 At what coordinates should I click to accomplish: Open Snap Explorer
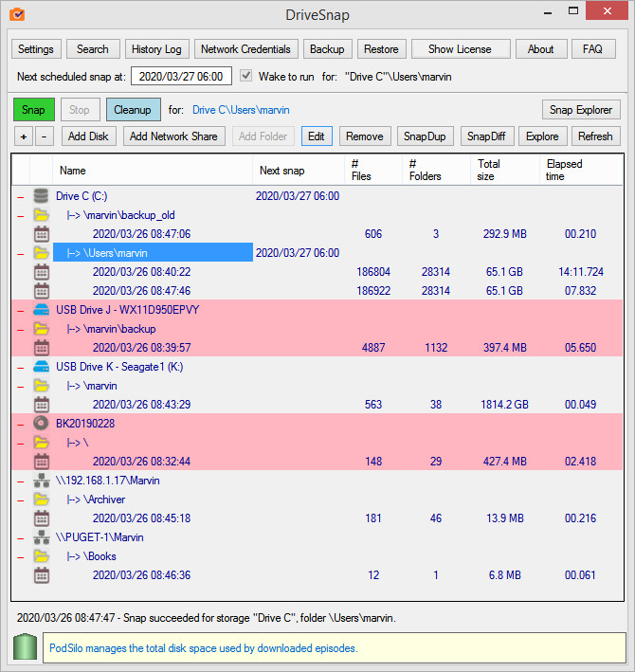tap(581, 110)
